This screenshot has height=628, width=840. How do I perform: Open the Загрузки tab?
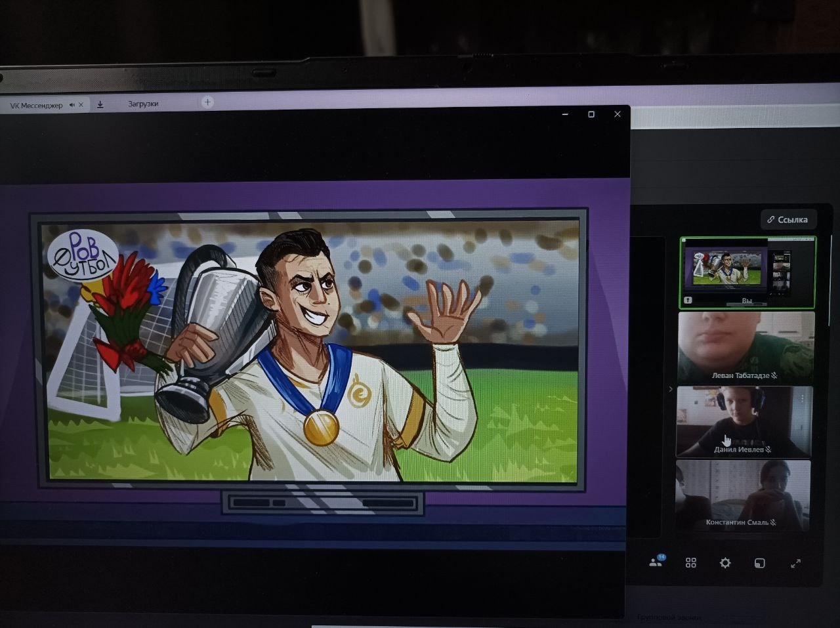tap(143, 104)
